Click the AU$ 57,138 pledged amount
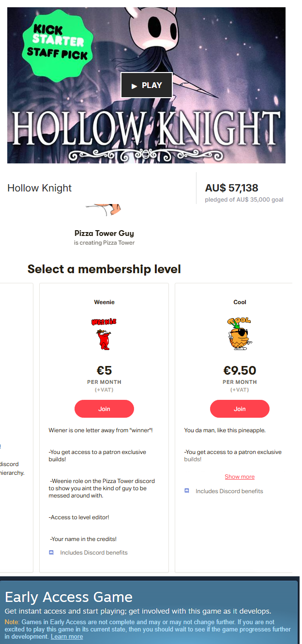Viewport: 302px width, 644px height. coord(231,188)
